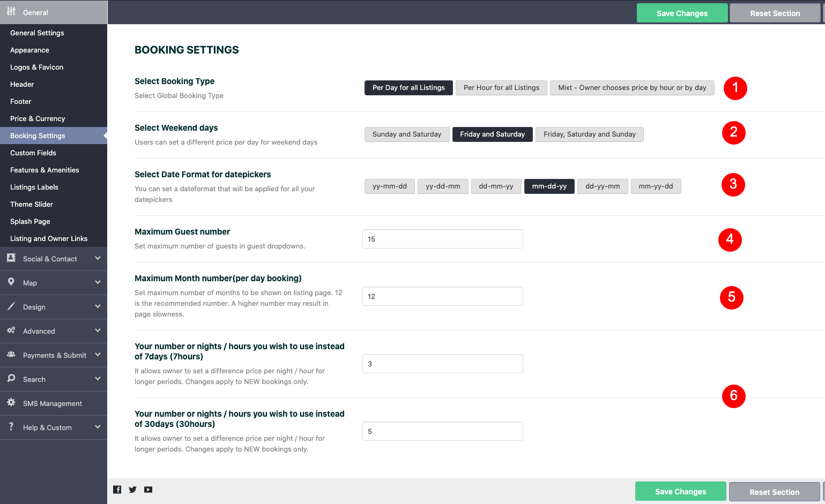Select the Map pin icon in sidebar
This screenshot has width=825, height=504.
pyautogui.click(x=11, y=283)
